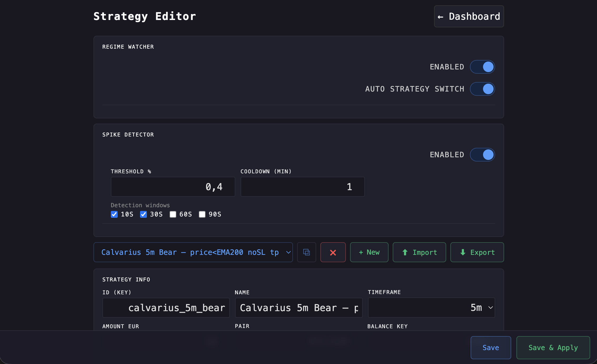
Task: Expand the Timeframe 5m dropdown
Action: (431, 307)
